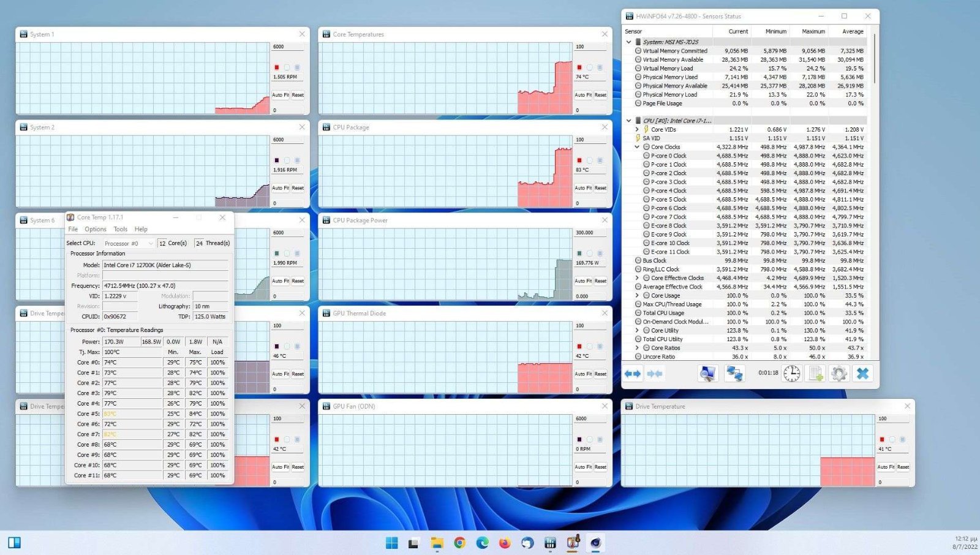Select the Uncore Ratio sensor row
The width and height of the screenshot is (980, 555).
pyautogui.click(x=745, y=357)
